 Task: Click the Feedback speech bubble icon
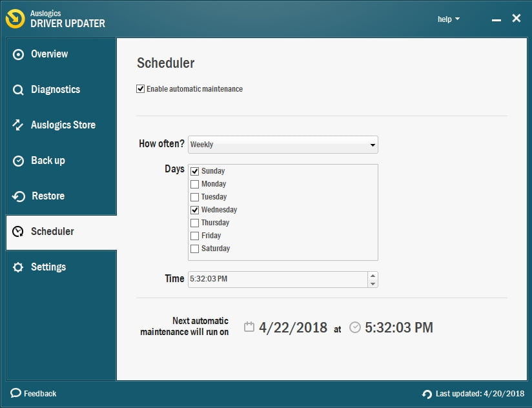tap(15, 393)
